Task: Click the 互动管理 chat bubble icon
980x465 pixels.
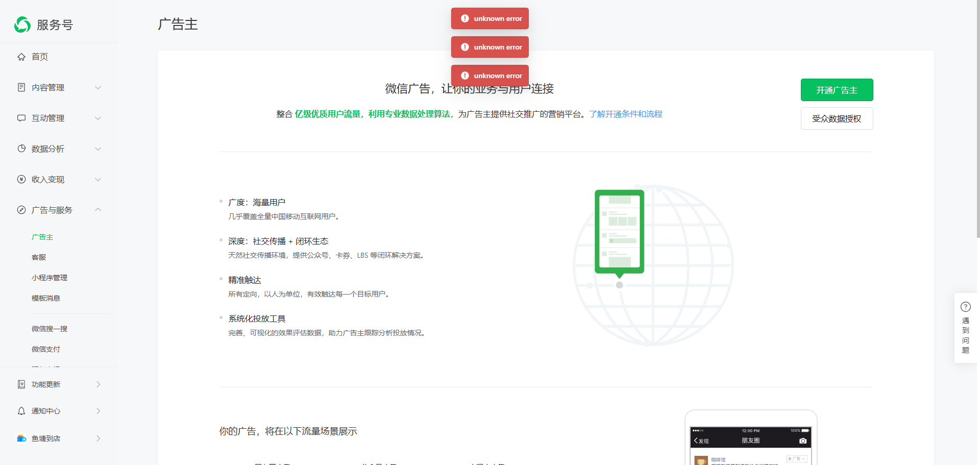Action: pos(21,118)
